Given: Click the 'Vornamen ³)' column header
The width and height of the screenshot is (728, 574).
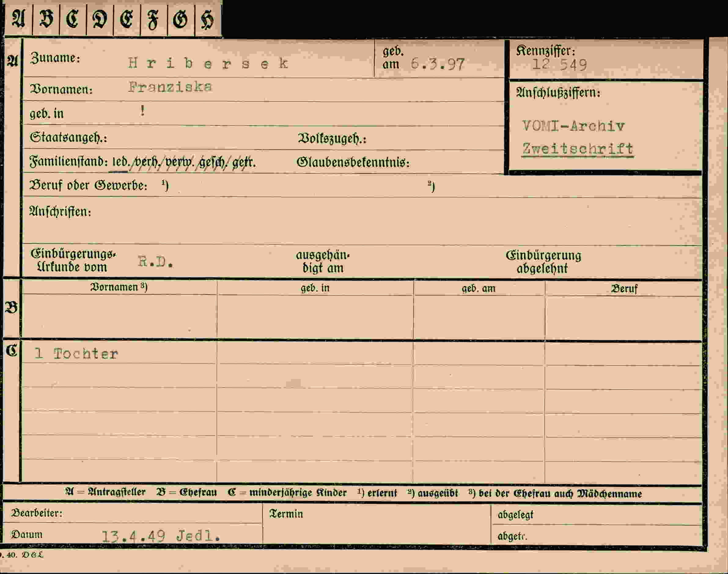Looking at the screenshot, I should 119,287.
